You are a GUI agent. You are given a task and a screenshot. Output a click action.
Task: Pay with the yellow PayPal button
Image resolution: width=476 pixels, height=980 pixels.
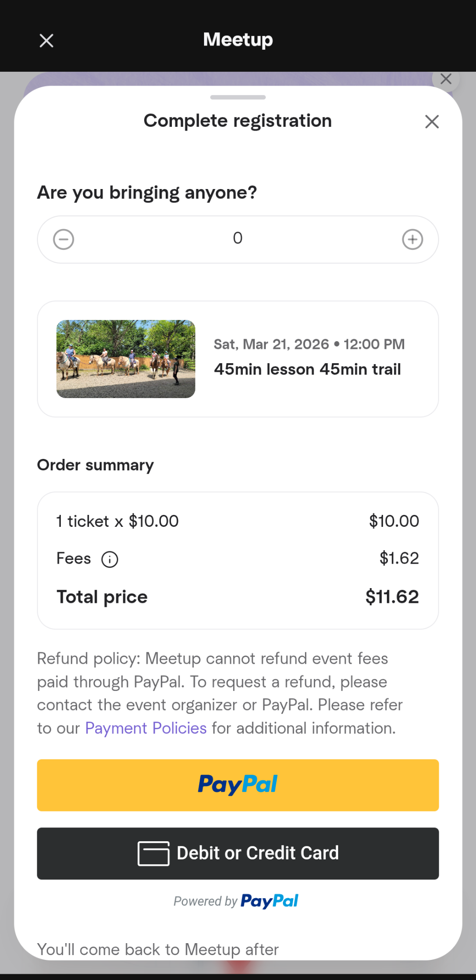coord(238,785)
